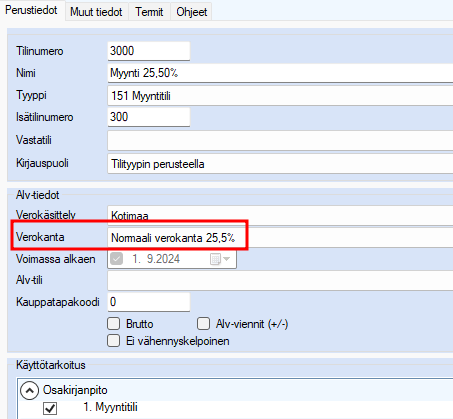Click the Nimi field Myynti 25,50%
Viewport: 453px width, 419px height.
coord(280,73)
